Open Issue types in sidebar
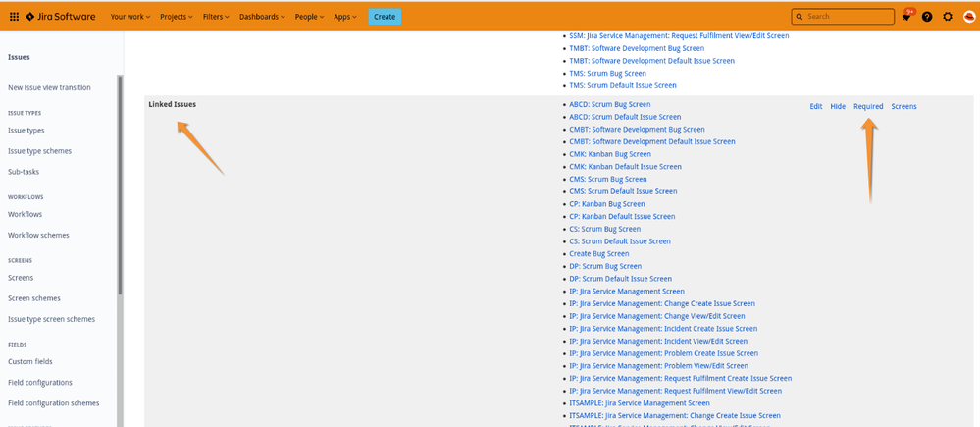The image size is (980, 427). pyautogui.click(x=26, y=131)
